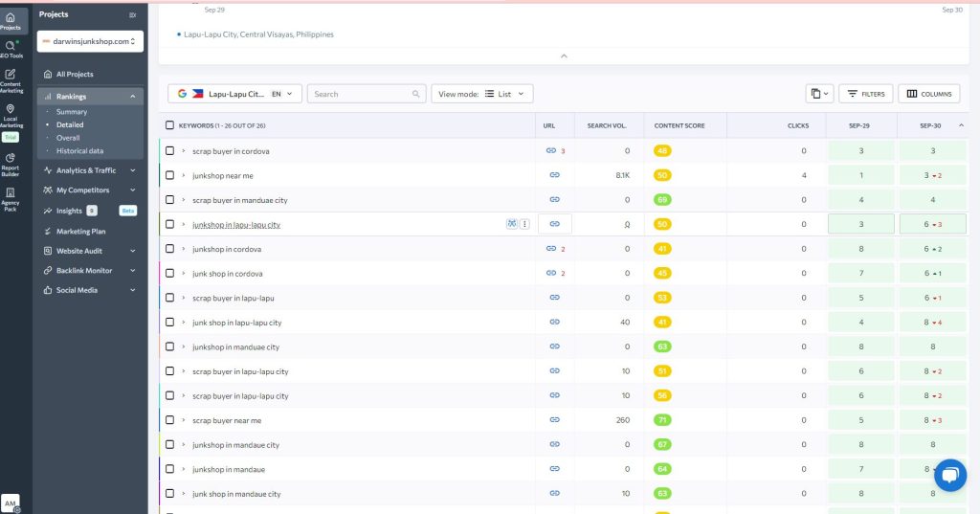Open Marketing Plan menu item
The image size is (980, 514).
point(80,232)
